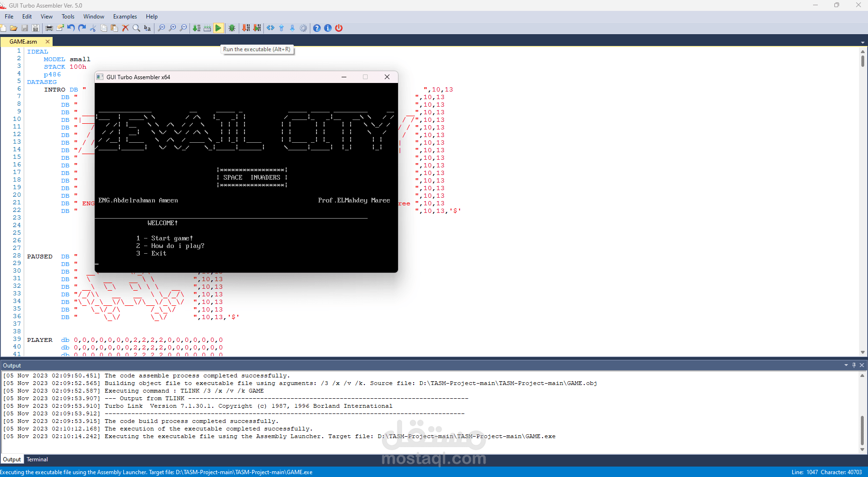Start the debugger with the bug icon
Image resolution: width=868 pixels, height=477 pixels.
point(232,28)
